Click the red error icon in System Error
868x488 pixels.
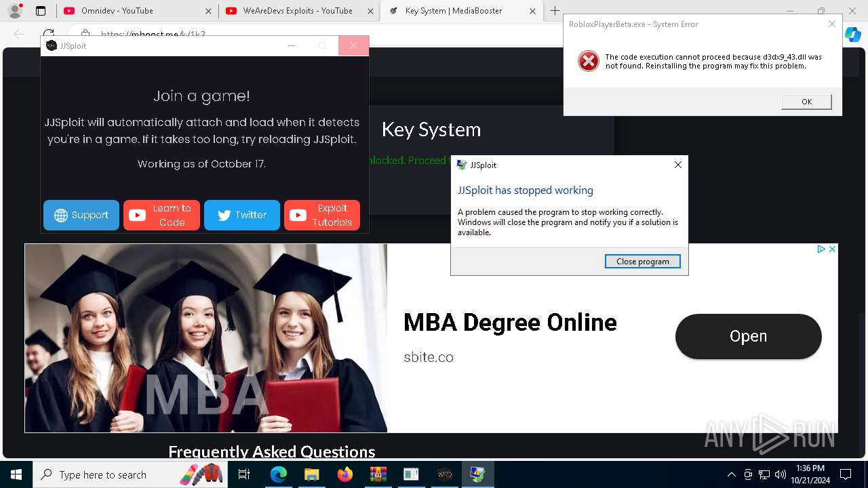pos(589,61)
